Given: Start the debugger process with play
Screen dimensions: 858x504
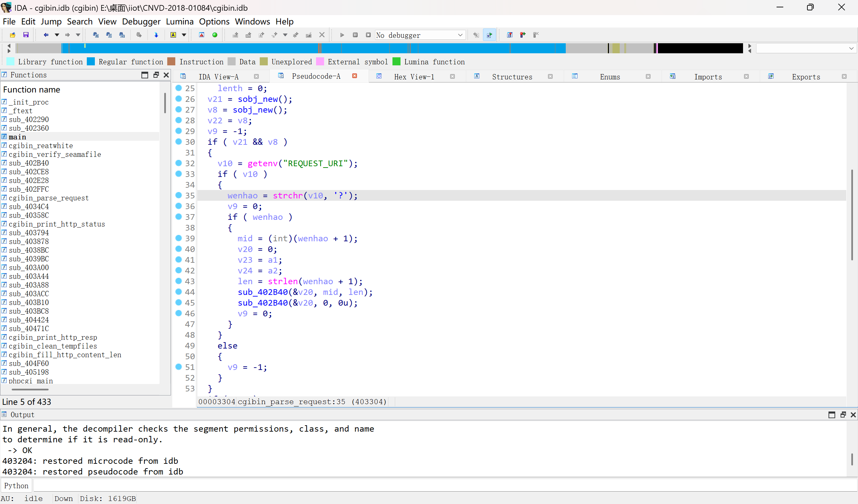Looking at the screenshot, I should (342, 35).
